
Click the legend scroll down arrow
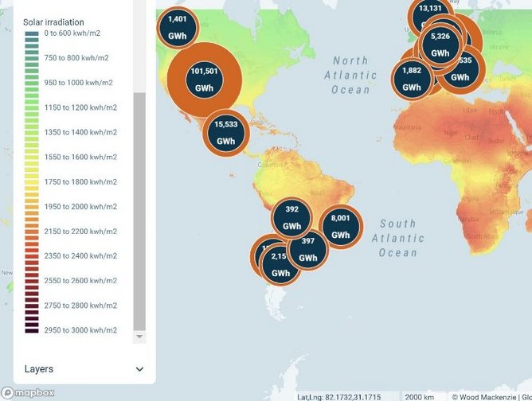click(x=140, y=337)
